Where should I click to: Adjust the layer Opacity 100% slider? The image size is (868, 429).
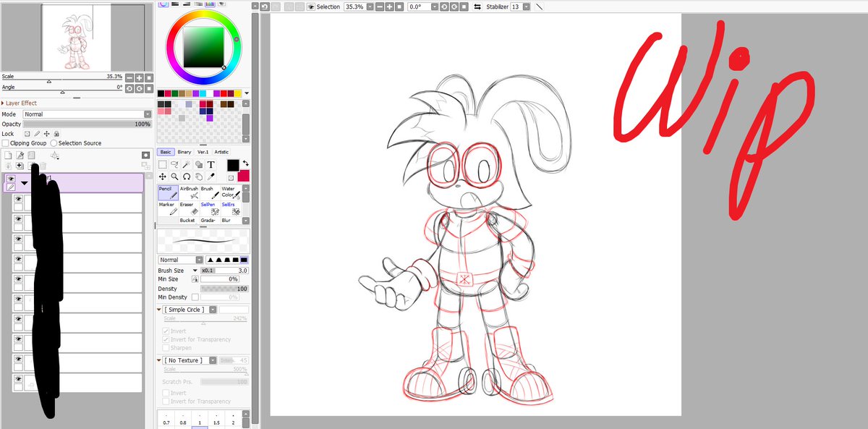(88, 124)
